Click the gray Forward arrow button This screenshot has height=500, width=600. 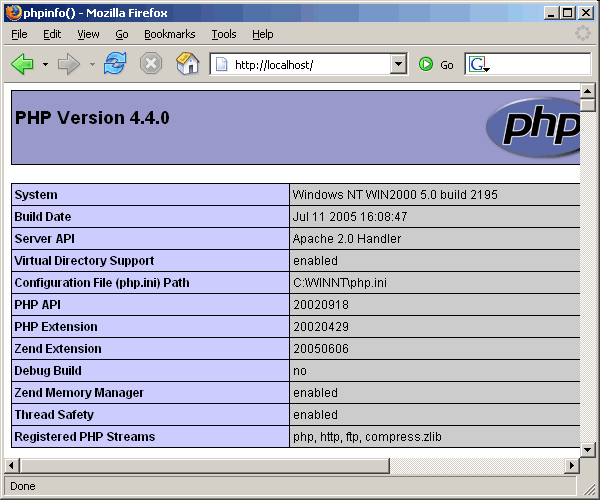click(x=69, y=64)
